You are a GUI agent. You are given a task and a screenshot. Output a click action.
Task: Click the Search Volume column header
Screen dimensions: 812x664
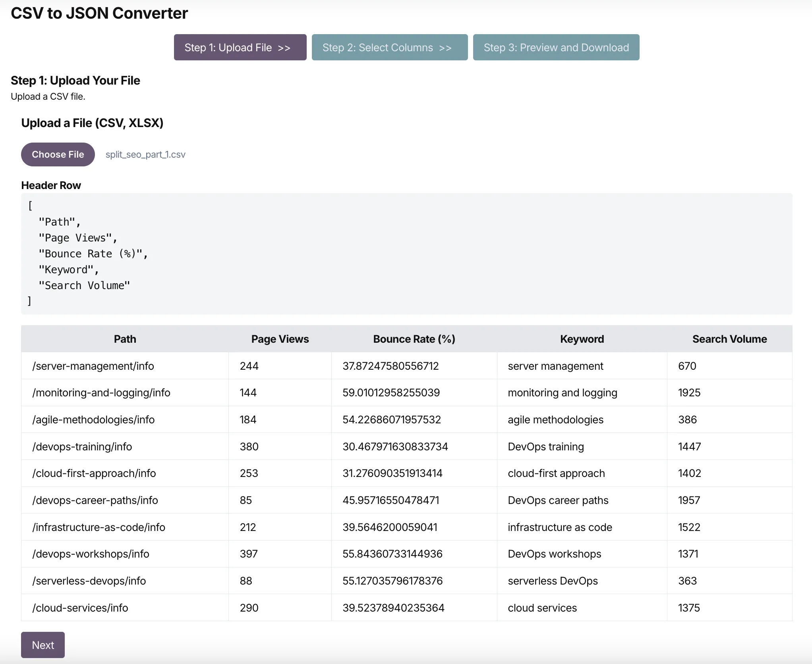point(729,339)
